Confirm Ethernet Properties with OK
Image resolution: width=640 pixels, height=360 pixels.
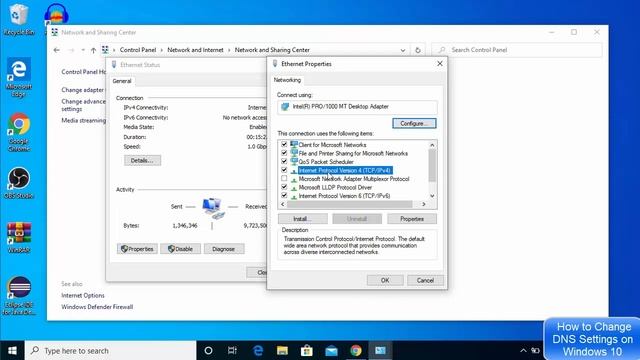click(385, 280)
